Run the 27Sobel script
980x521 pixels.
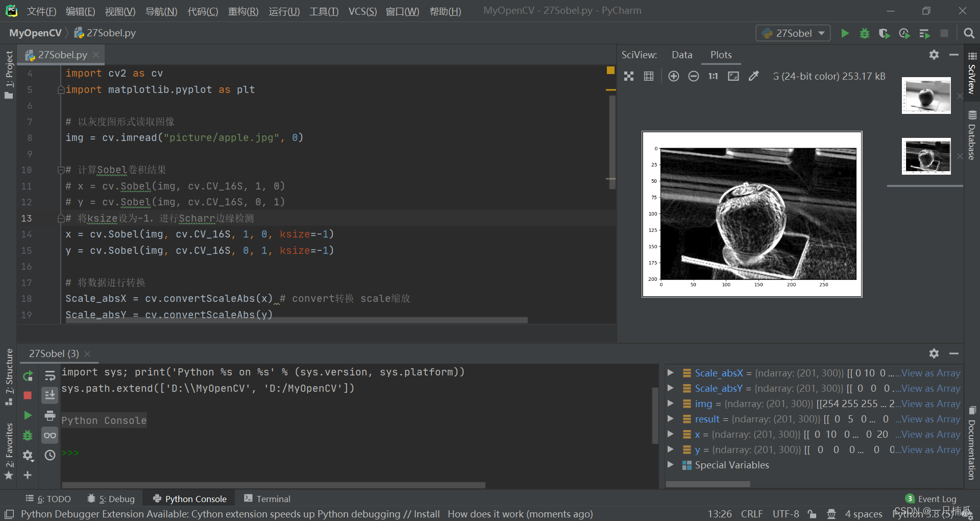(845, 33)
